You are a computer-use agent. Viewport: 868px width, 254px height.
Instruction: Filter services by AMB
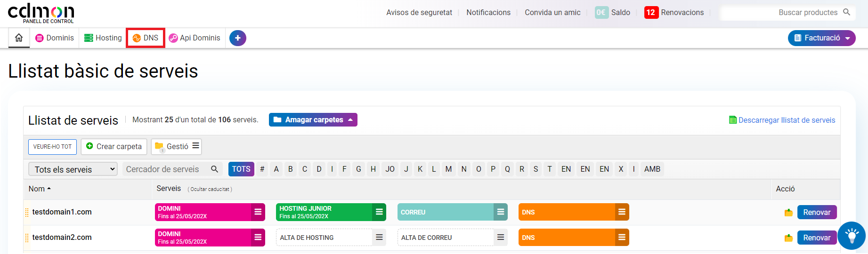652,169
